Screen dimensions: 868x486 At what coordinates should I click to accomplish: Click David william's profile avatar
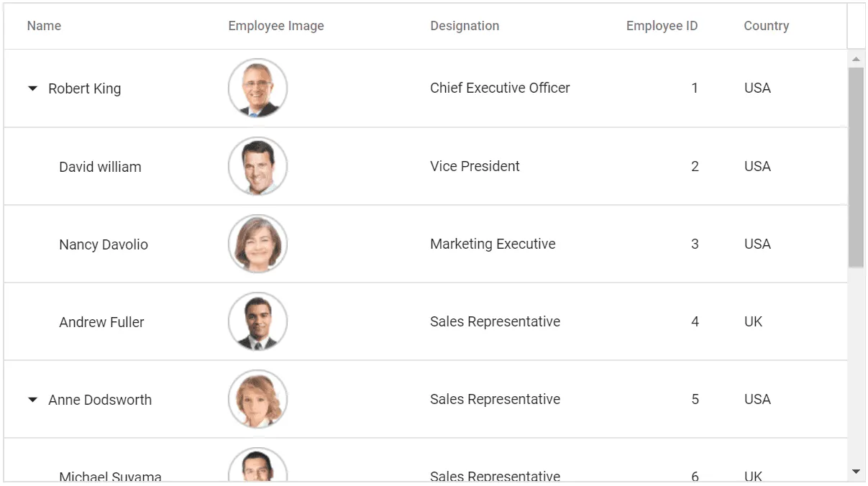tap(257, 166)
